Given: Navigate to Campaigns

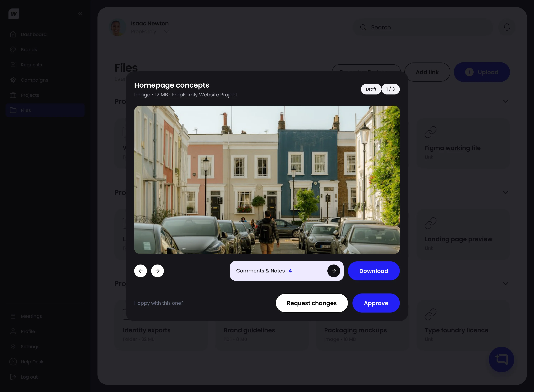Looking at the screenshot, I should [x=45, y=80].
